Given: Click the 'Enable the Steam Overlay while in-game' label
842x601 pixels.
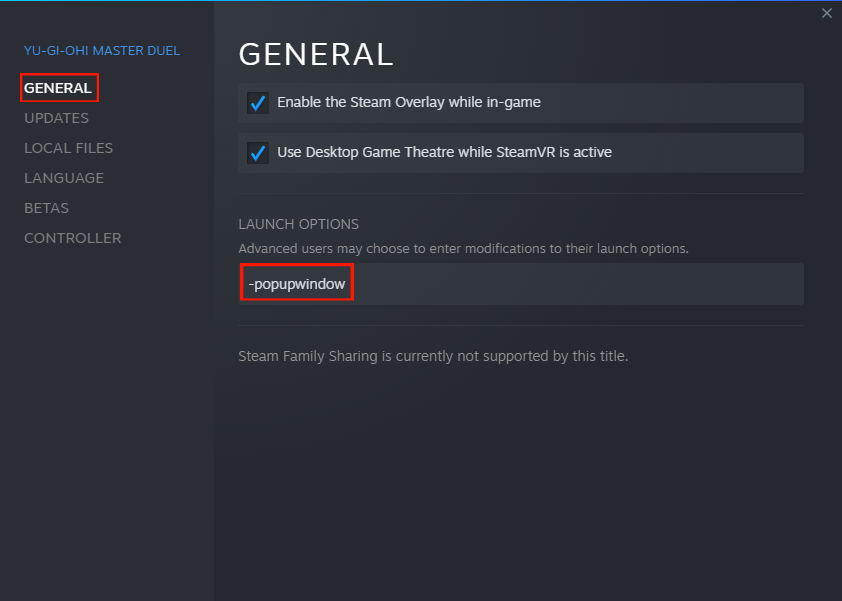Looking at the screenshot, I should click(409, 102).
